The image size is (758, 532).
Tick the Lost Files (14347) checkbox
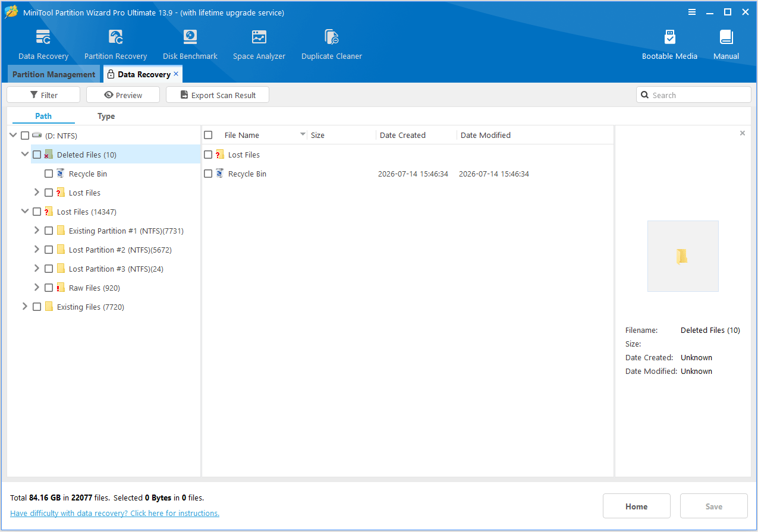click(37, 212)
